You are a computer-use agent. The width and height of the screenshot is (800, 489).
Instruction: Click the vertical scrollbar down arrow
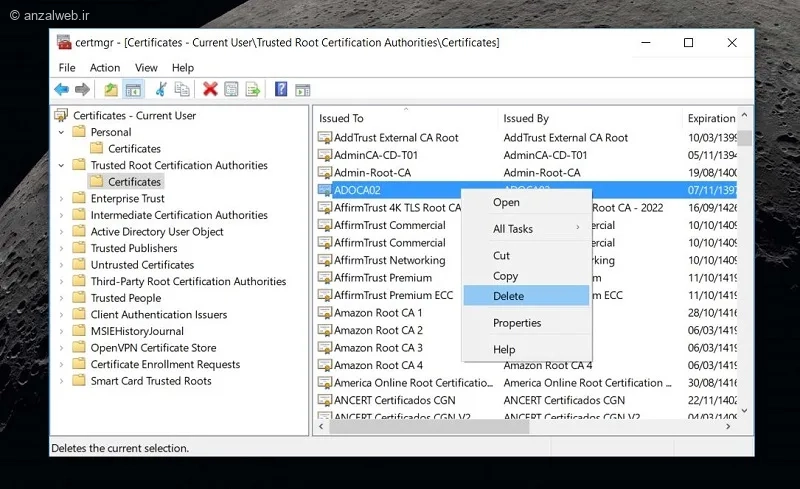(x=744, y=410)
